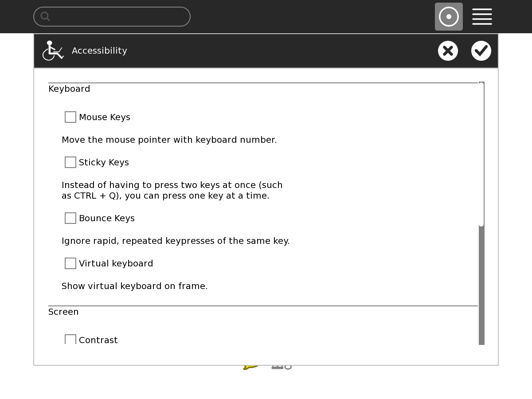The image size is (532, 399).
Task: Enable the Bounce Keys checkbox
Action: point(70,218)
